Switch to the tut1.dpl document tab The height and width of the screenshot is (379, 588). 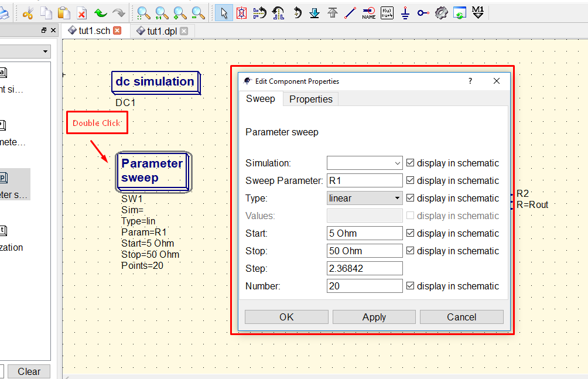[162, 31]
